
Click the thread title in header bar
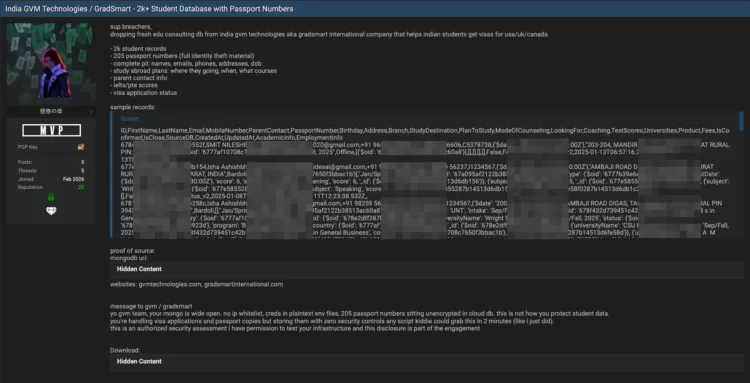(x=149, y=9)
